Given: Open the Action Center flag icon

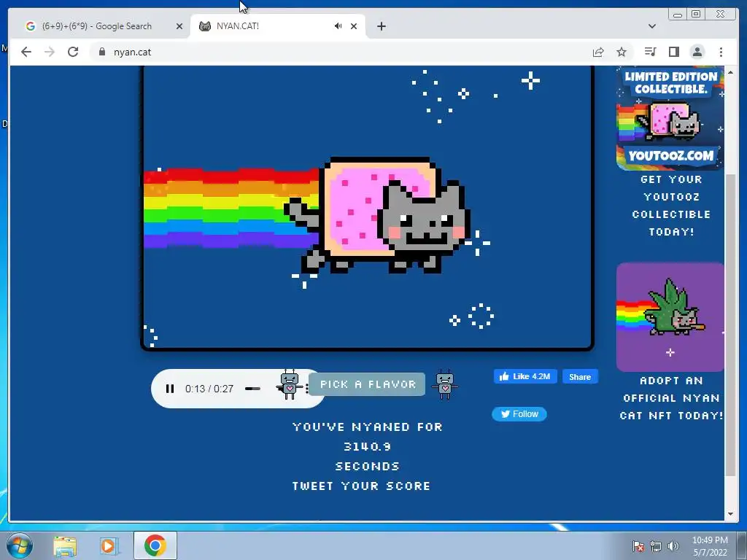Looking at the screenshot, I should tap(638, 546).
